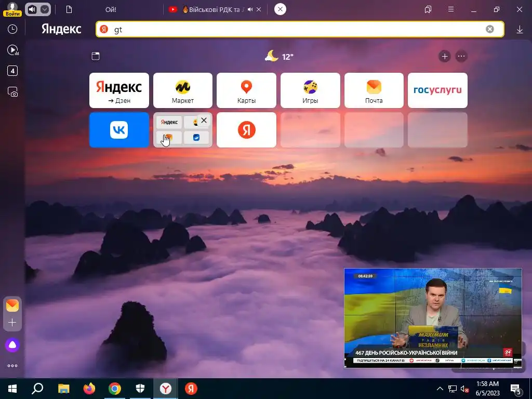This screenshot has height=399, width=532.
Task: Mute sound using the speaker button in title bar
Action: [32, 9]
